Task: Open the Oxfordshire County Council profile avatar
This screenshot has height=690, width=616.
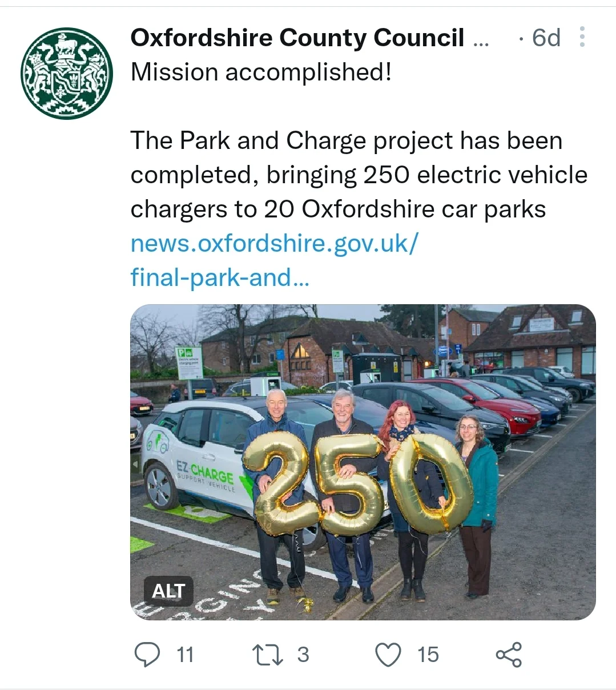Action: point(67,74)
